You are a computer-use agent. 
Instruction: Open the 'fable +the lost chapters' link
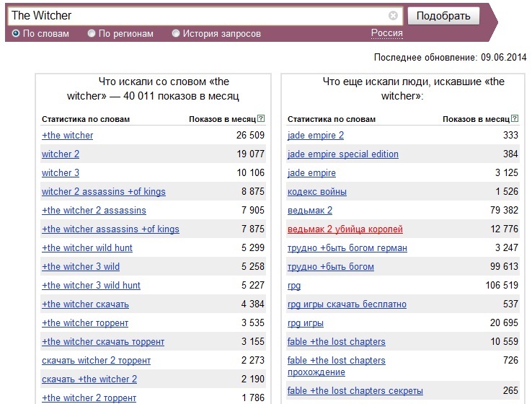click(336, 341)
